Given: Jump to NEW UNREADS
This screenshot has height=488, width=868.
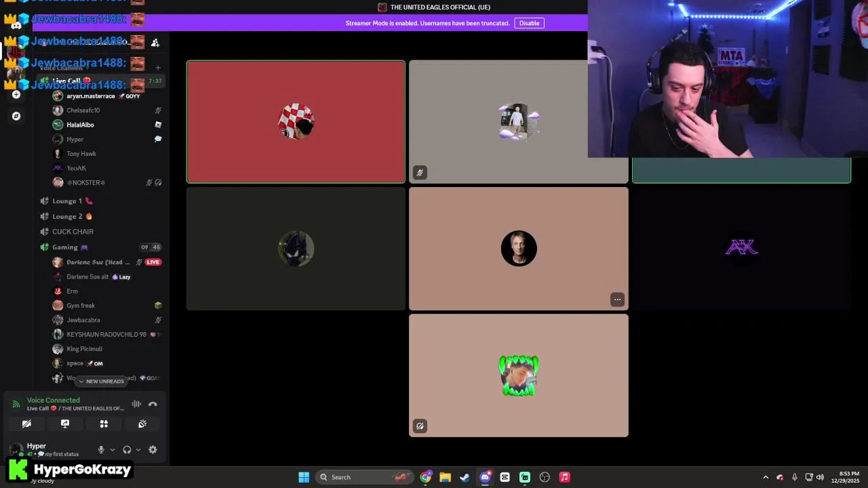Looking at the screenshot, I should (101, 381).
